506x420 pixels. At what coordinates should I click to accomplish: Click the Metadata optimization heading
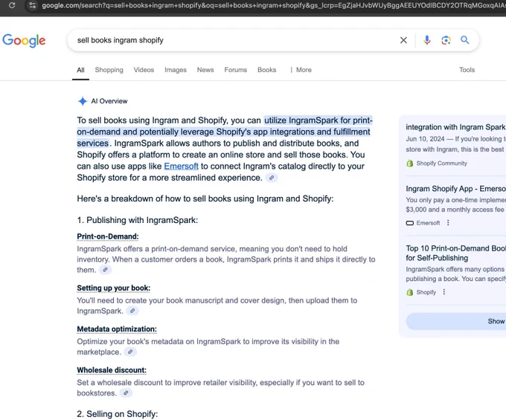[117, 329]
